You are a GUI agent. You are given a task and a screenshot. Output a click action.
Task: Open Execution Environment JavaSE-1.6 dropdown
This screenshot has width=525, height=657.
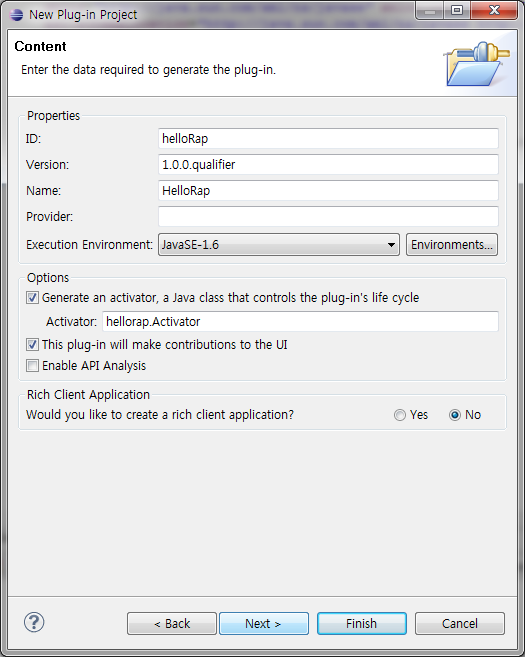tap(279, 245)
